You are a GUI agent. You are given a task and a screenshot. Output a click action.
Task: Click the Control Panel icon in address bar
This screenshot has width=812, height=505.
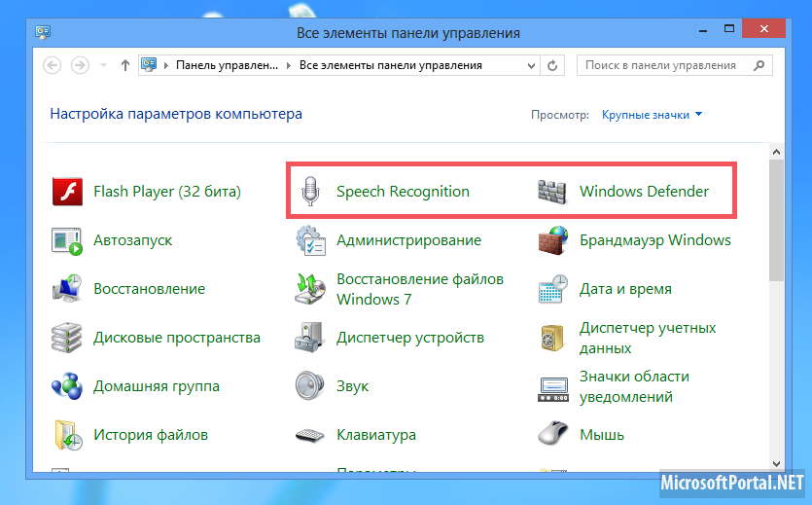pyautogui.click(x=149, y=65)
